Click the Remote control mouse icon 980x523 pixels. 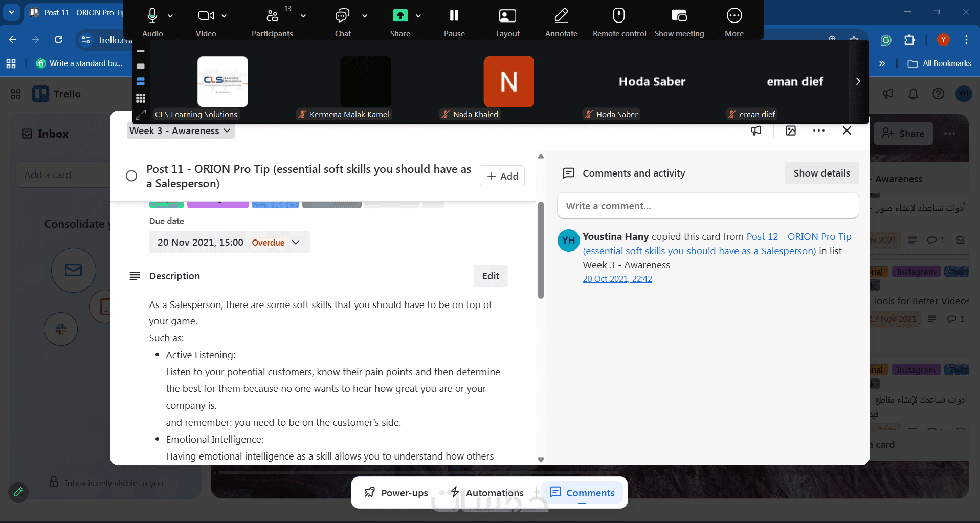tap(619, 16)
